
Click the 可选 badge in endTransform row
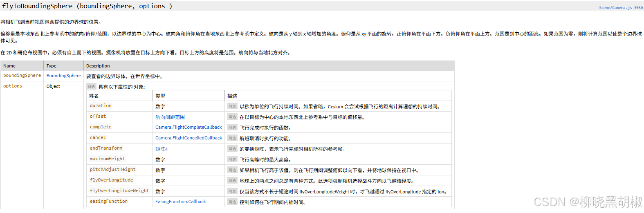click(x=232, y=149)
